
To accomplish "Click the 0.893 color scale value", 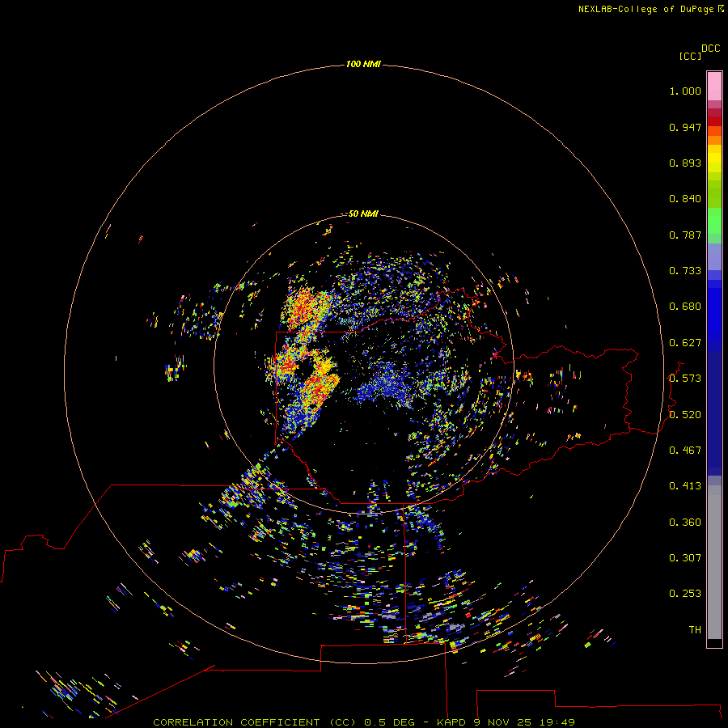I will [685, 163].
